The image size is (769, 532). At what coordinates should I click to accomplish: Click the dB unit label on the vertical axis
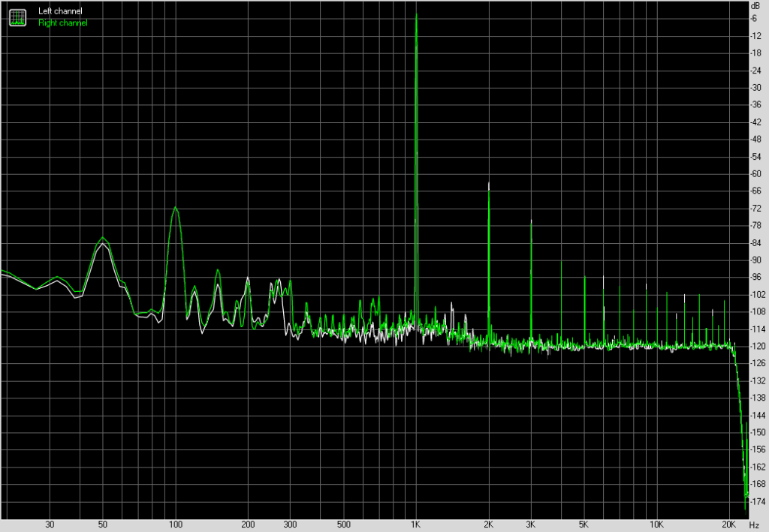click(755, 5)
